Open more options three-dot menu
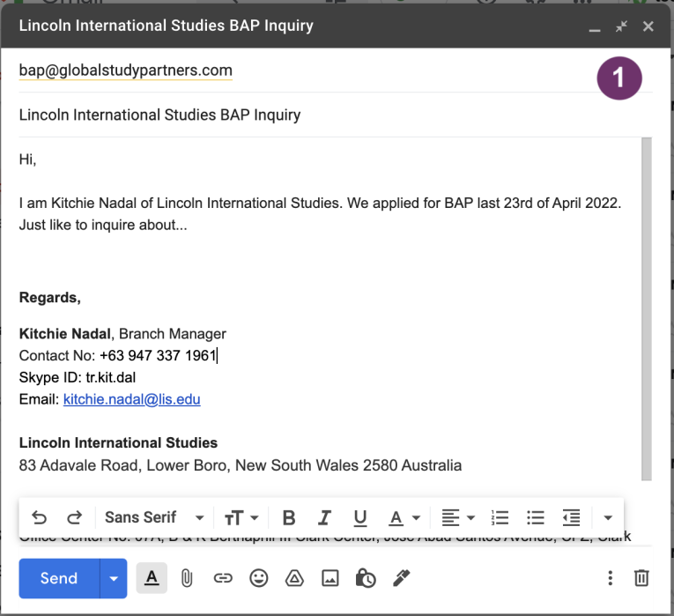The height and width of the screenshot is (616, 674). pyautogui.click(x=610, y=578)
